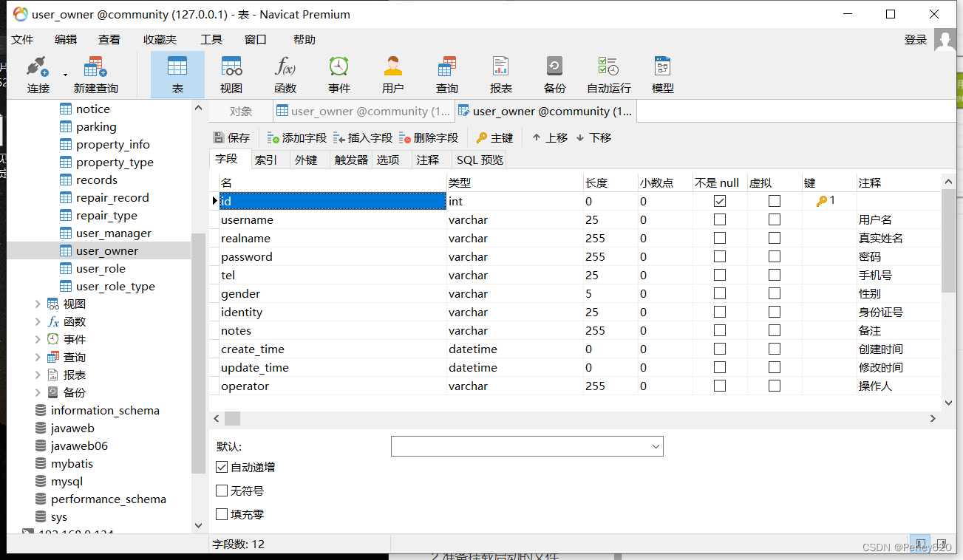
Task: Open the 工具 tools menu
Action: pos(211,40)
